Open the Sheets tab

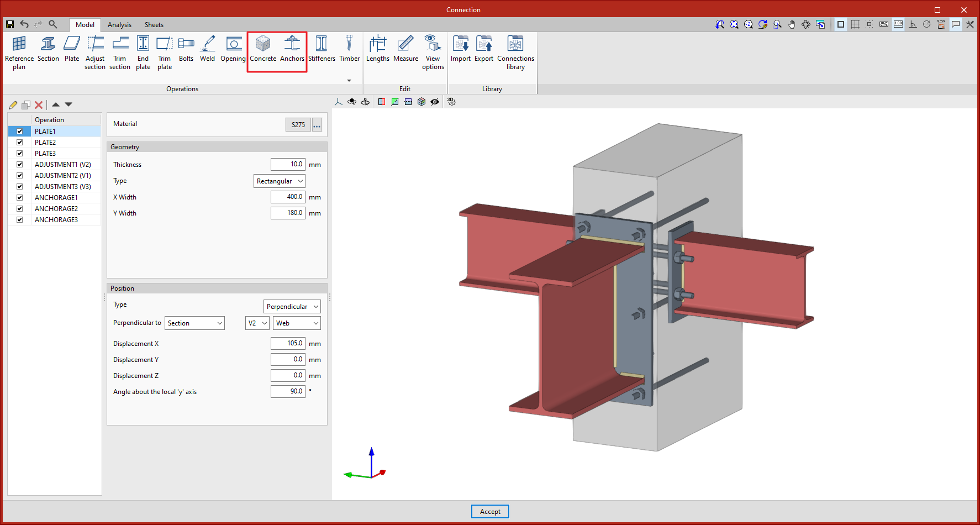click(154, 24)
